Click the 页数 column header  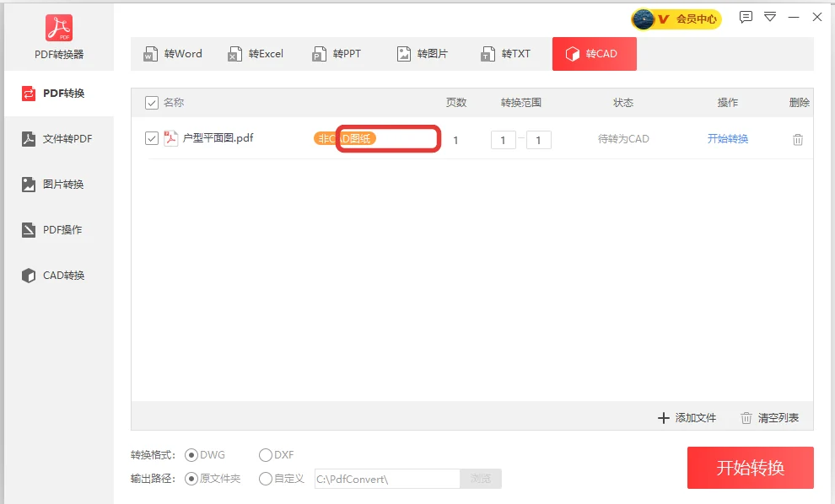tap(455, 103)
